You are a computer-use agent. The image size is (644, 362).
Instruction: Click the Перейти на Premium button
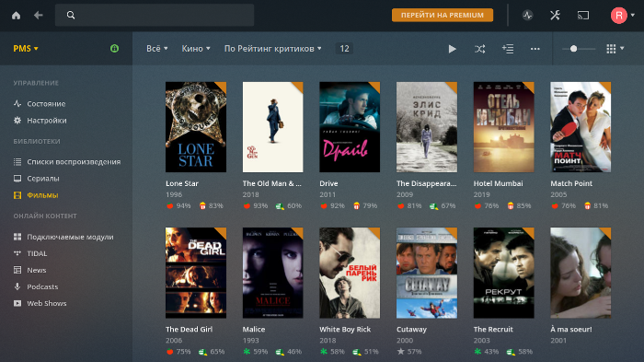(443, 16)
